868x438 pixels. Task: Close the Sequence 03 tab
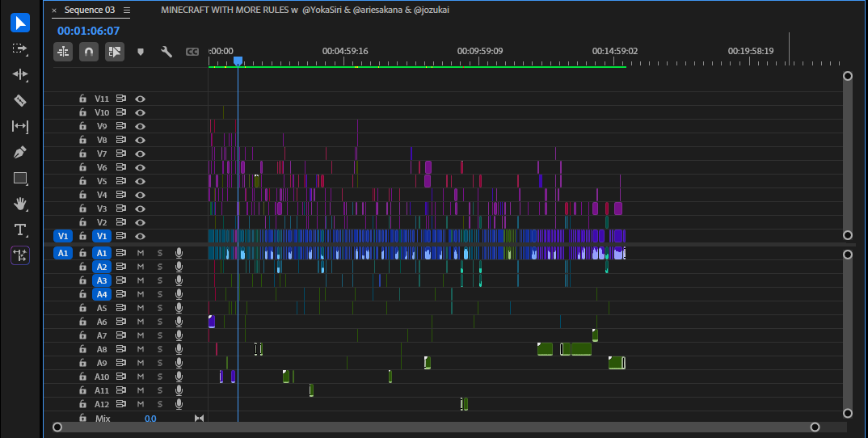pyautogui.click(x=54, y=11)
